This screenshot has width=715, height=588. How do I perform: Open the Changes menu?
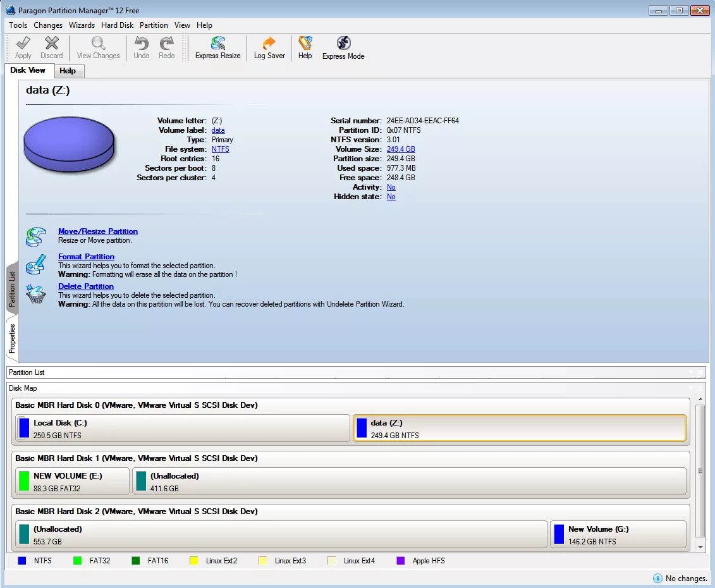pyautogui.click(x=48, y=25)
